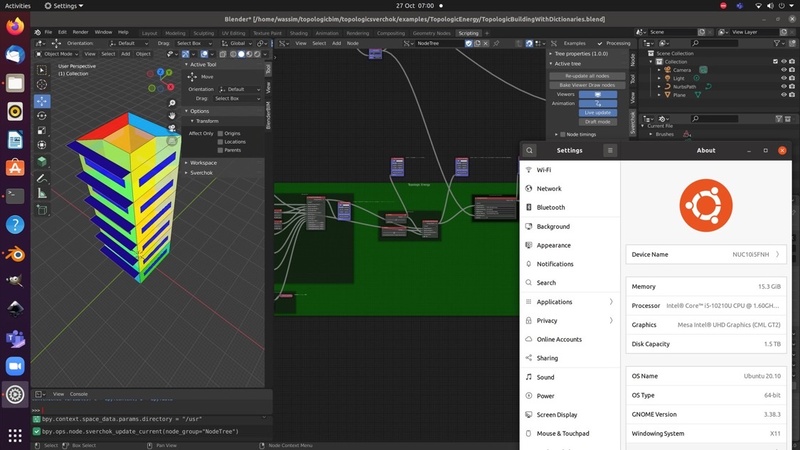Enable the Parents checkbox

220,150
